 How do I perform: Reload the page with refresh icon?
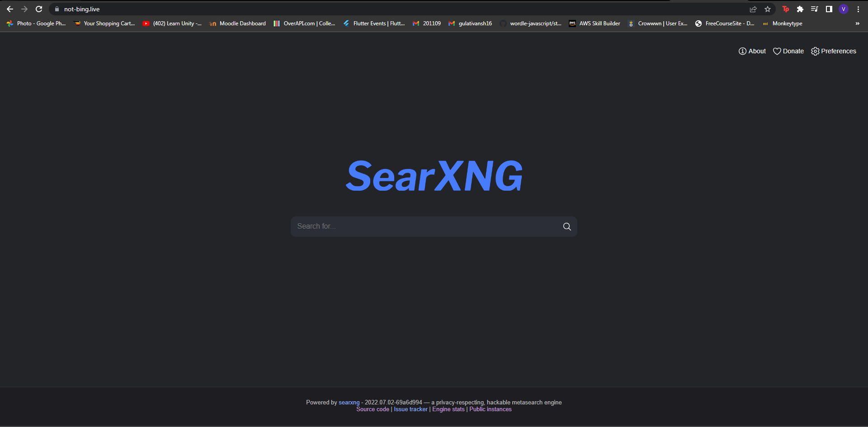[39, 9]
